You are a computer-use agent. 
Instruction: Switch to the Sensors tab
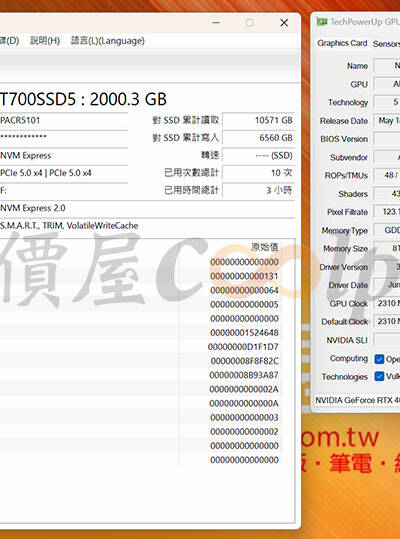coord(386,44)
